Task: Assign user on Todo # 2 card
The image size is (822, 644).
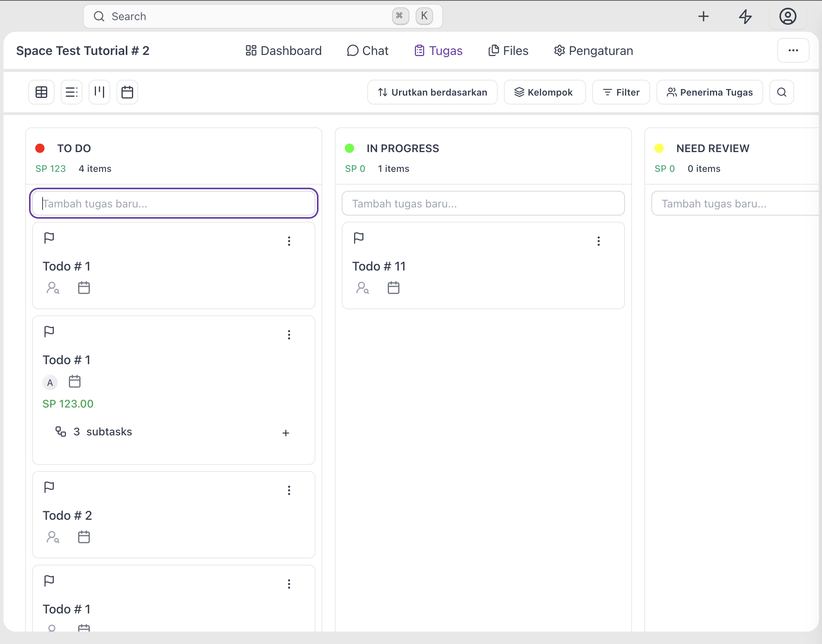Action: (x=53, y=537)
